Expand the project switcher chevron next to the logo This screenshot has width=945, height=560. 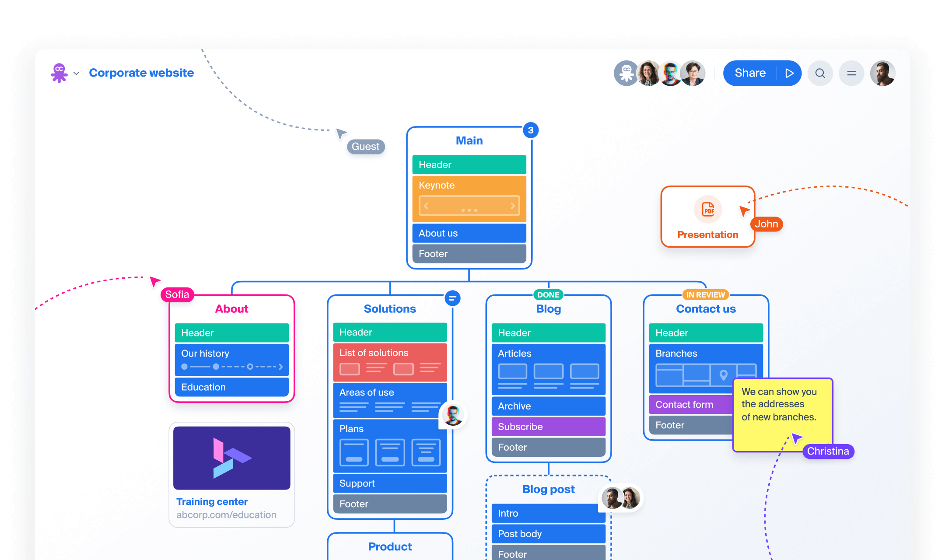pos(77,73)
